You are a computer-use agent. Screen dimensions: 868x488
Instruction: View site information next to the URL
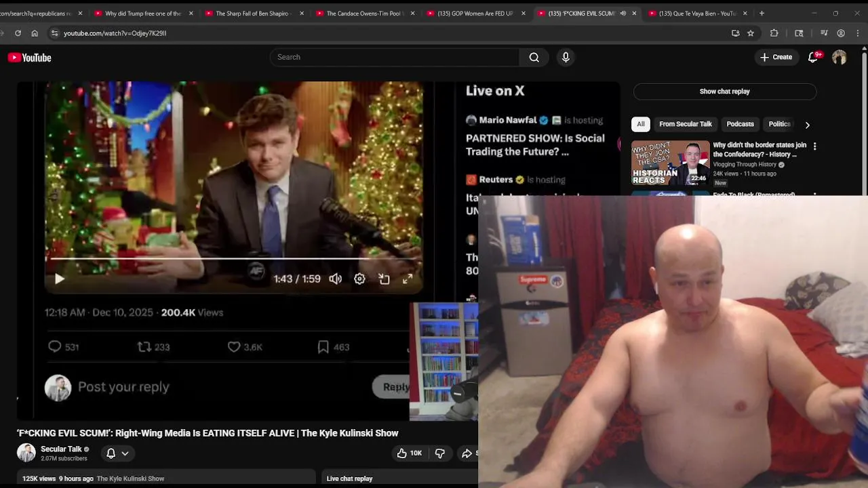(54, 33)
